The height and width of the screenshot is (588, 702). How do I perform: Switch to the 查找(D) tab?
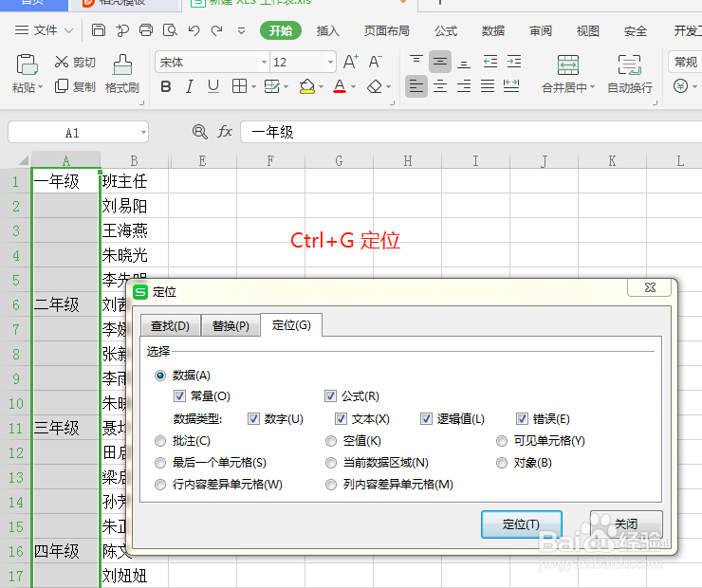click(170, 326)
